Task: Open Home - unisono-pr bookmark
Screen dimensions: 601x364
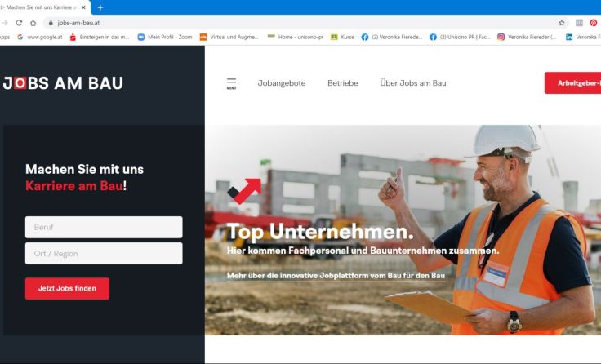Action: click(296, 38)
